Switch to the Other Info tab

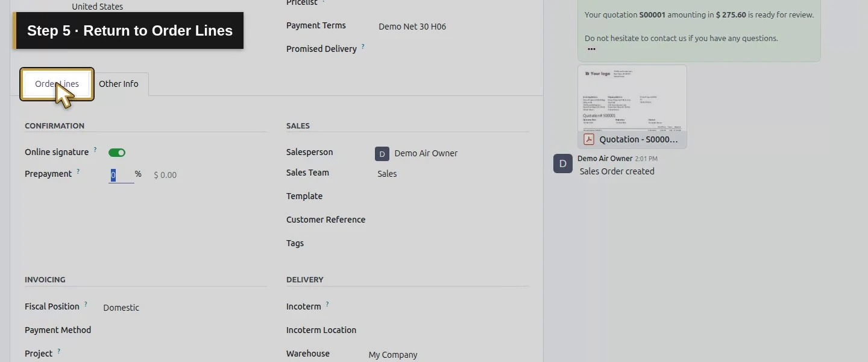[119, 84]
